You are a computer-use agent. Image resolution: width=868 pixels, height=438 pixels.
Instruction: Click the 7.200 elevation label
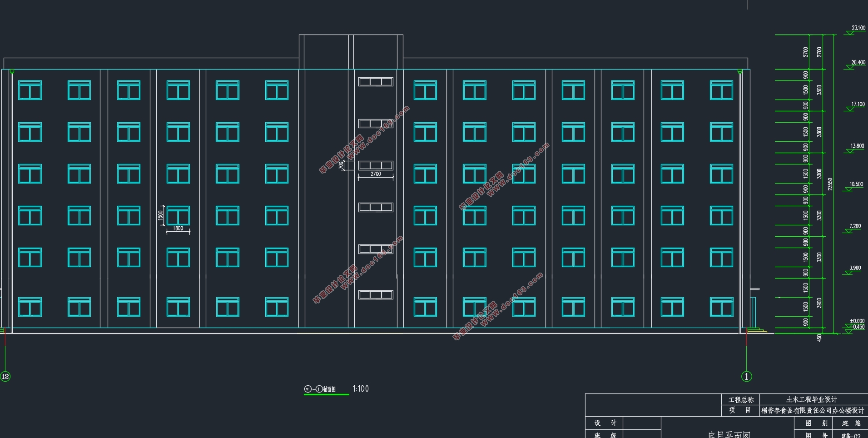(x=855, y=226)
